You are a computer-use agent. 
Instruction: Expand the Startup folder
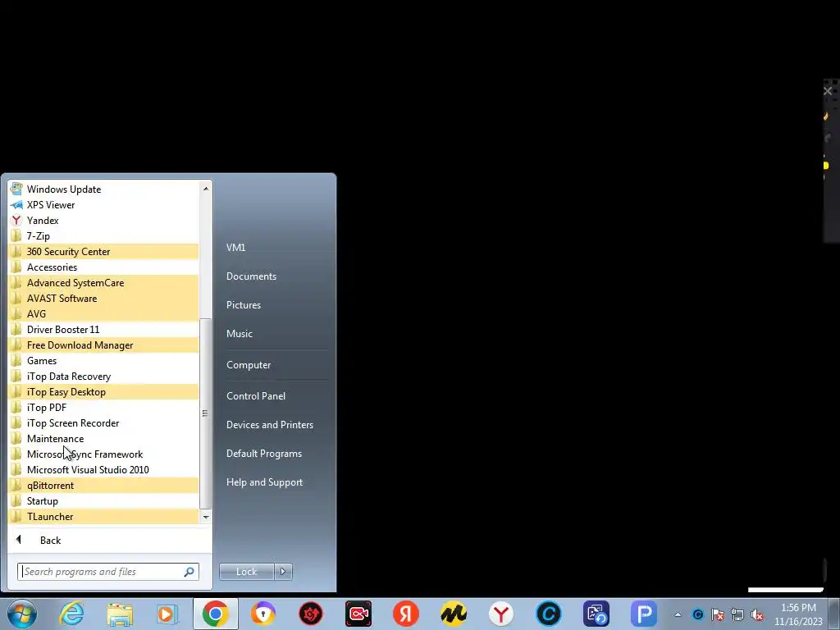click(103, 500)
